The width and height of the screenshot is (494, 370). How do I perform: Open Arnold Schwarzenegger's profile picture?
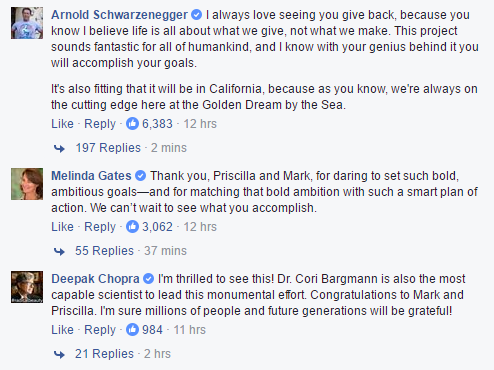(x=27, y=23)
